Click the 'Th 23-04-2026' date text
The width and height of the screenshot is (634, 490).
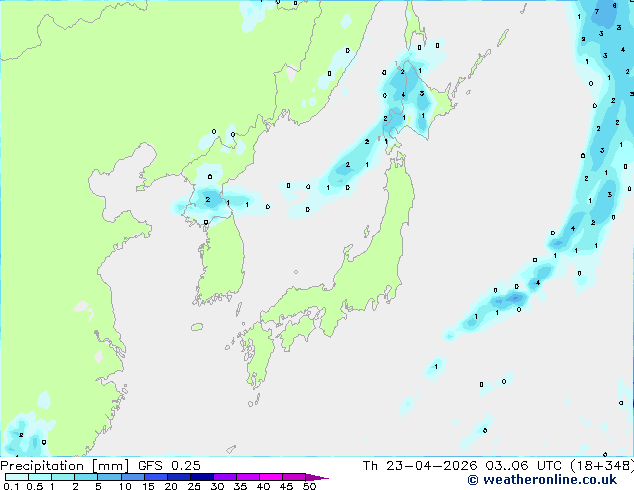(x=420, y=466)
